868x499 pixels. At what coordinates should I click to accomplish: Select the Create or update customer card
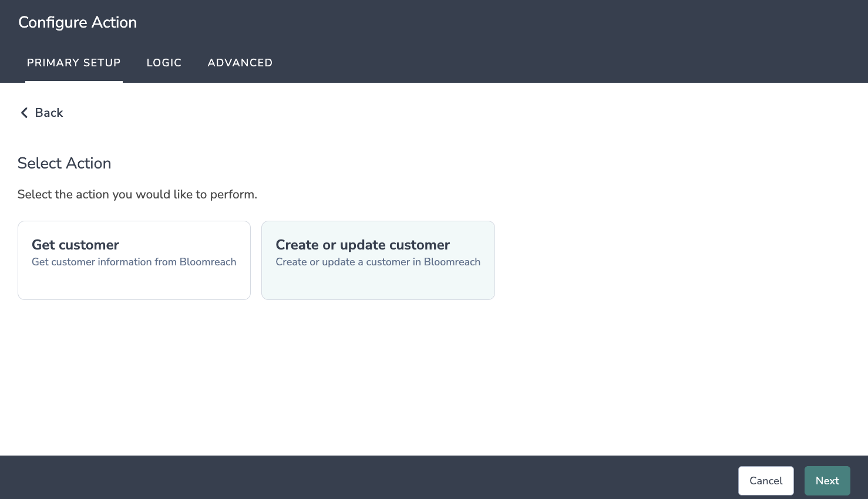click(x=378, y=260)
